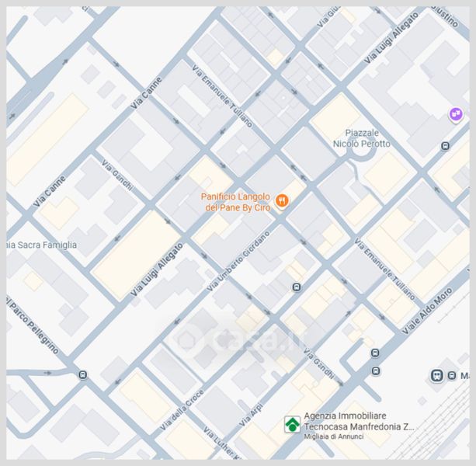476x466 pixels.
Task: Click the Sacra Famiglia place label
Action: 42,245
